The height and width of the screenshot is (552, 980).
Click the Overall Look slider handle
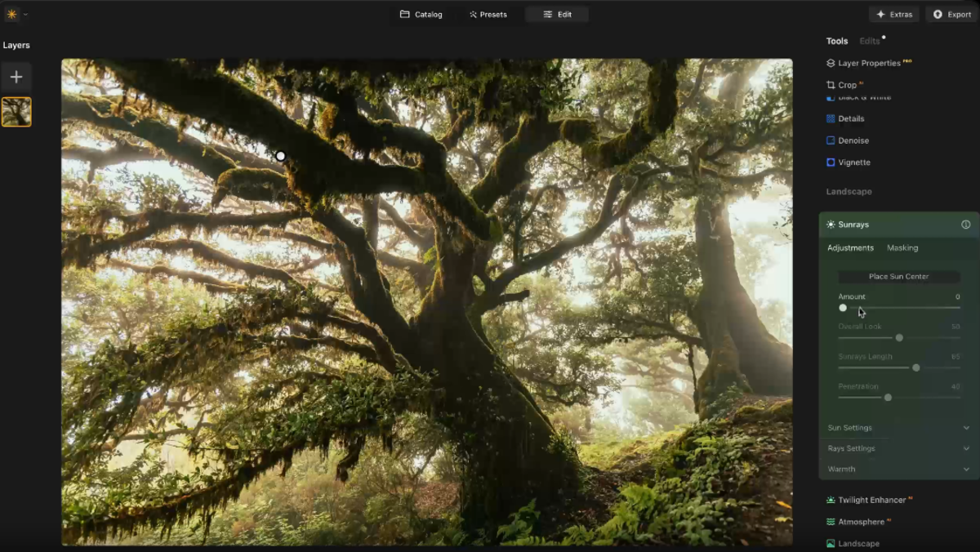click(899, 338)
